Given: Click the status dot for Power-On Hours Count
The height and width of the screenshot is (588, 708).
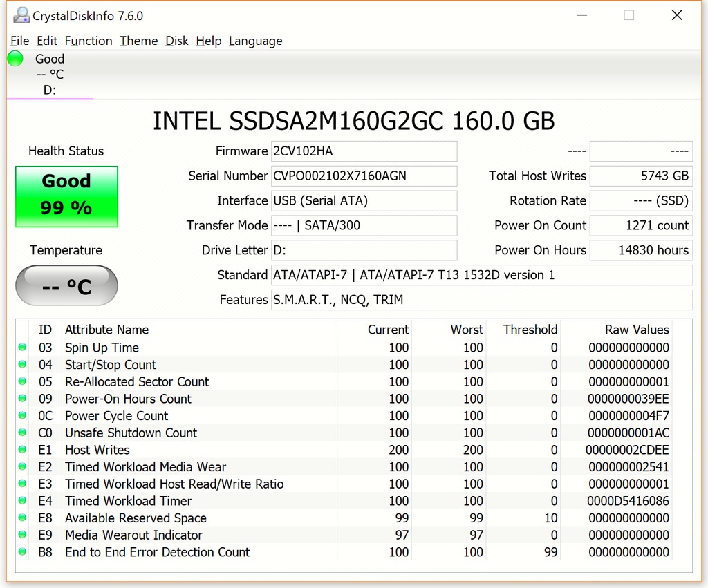Looking at the screenshot, I should [22, 399].
